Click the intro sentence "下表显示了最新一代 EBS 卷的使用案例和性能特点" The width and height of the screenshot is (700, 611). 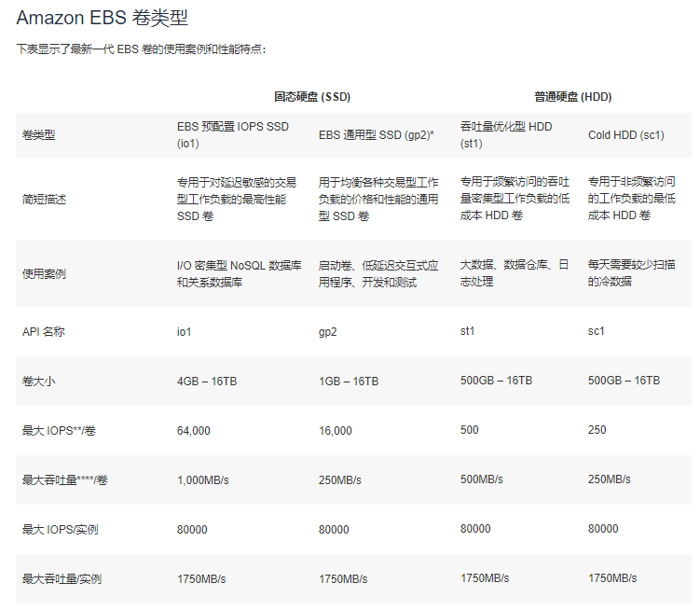click(140, 49)
